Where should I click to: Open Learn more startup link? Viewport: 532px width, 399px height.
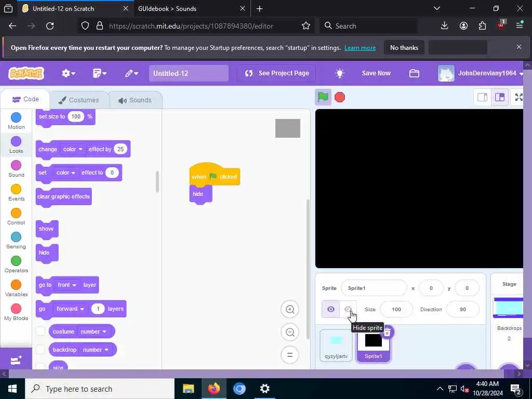point(360,48)
